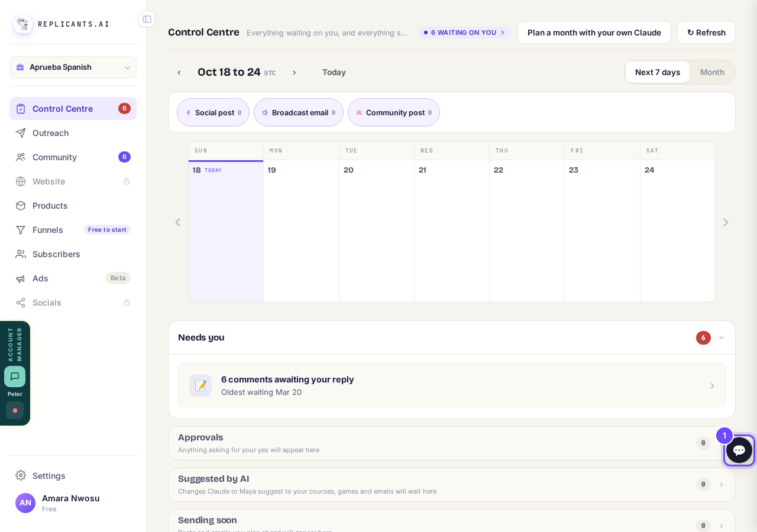Open the Subscribers menu item
Screen dimensions: 757x532
click(x=73, y=254)
